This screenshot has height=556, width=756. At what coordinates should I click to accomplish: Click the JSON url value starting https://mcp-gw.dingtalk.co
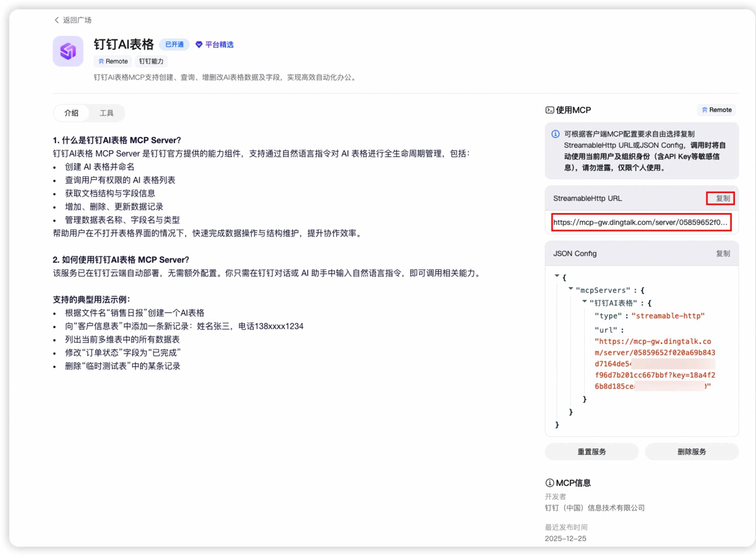(655, 364)
